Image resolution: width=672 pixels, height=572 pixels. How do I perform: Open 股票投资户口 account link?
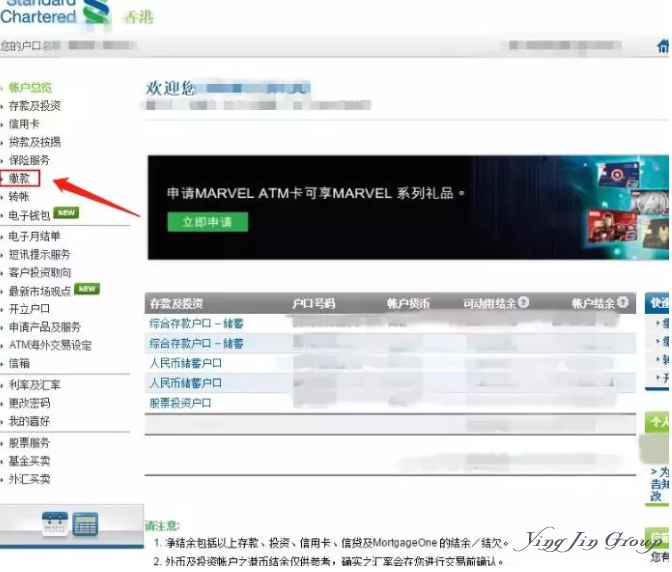pyautogui.click(x=180, y=403)
